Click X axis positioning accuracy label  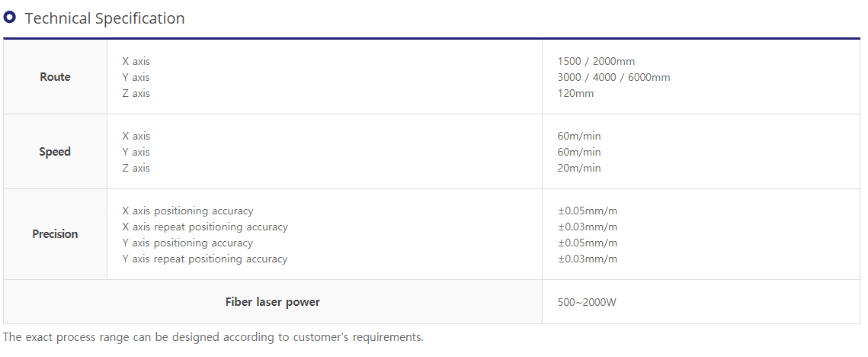click(x=187, y=211)
